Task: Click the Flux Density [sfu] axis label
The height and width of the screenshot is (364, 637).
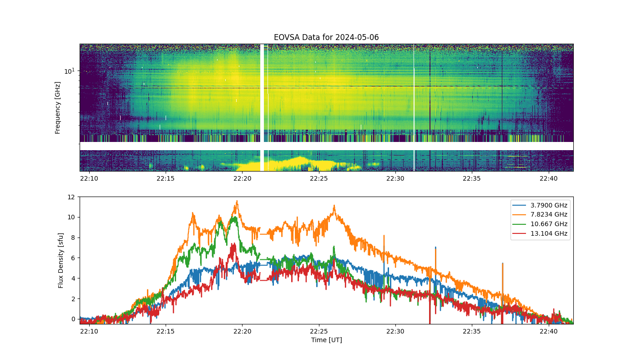Action: [61, 260]
